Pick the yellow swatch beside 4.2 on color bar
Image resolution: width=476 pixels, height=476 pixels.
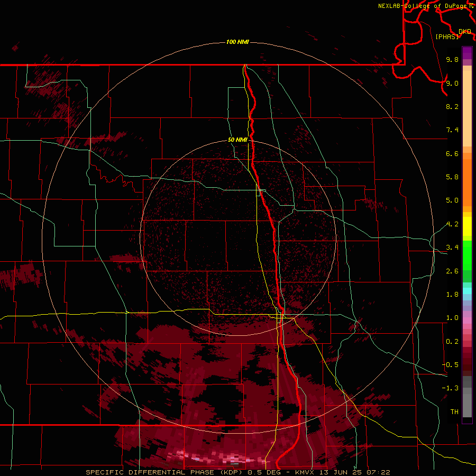[467, 226]
